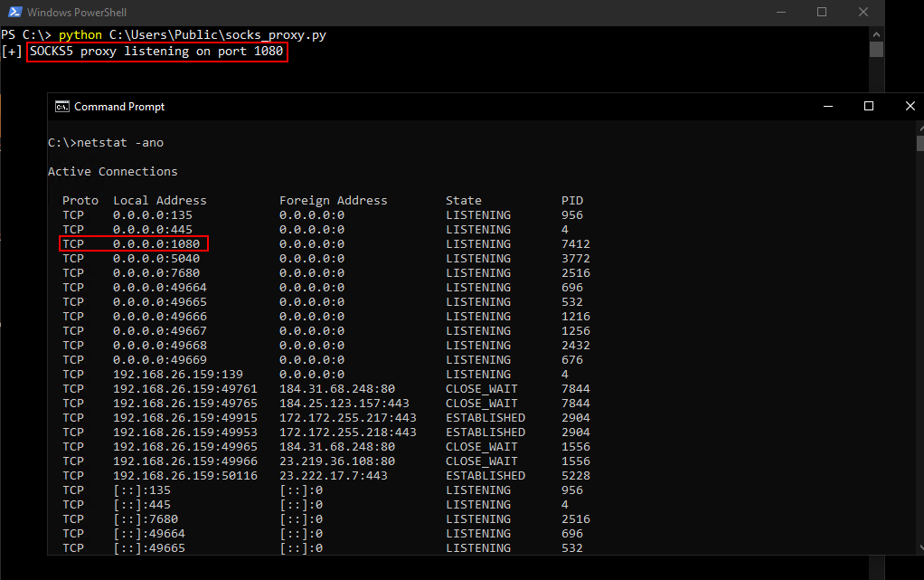
Task: Click the Foreign Address column header
Action: tap(334, 201)
